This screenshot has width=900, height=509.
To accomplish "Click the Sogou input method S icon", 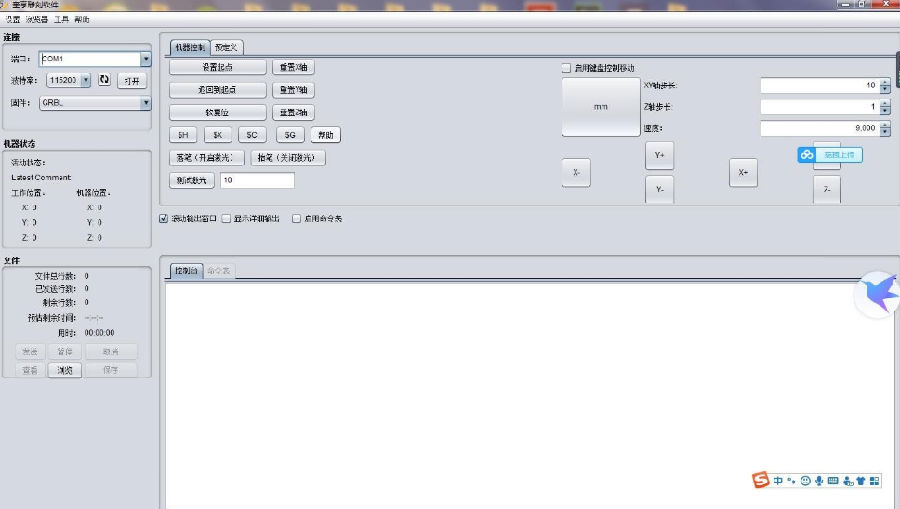I will [762, 481].
